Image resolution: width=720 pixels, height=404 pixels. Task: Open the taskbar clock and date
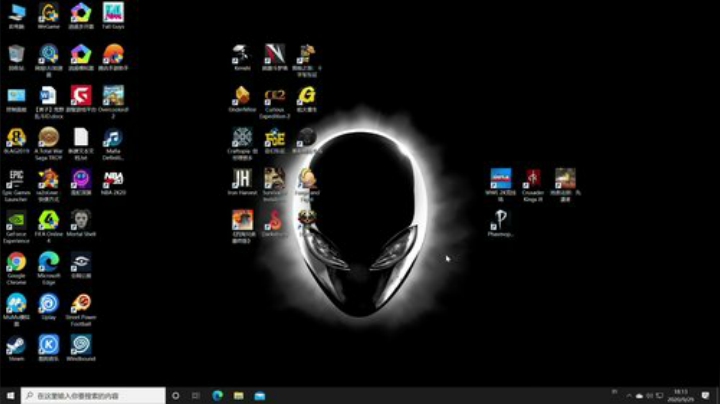pyautogui.click(x=681, y=396)
